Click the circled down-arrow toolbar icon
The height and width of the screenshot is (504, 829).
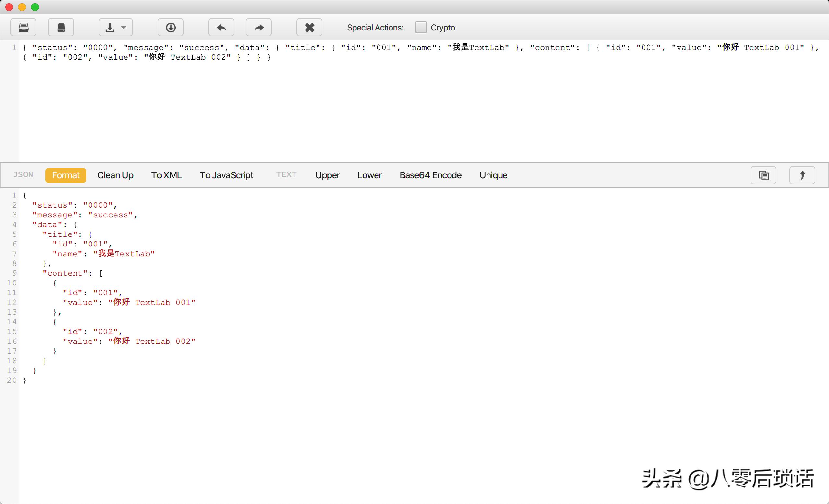171,27
